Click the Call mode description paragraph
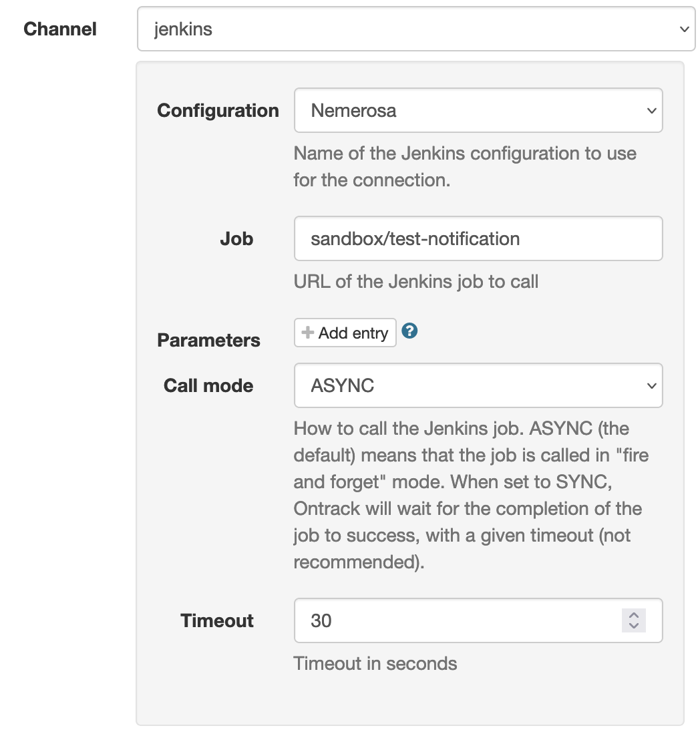The width and height of the screenshot is (700, 744). (468, 494)
